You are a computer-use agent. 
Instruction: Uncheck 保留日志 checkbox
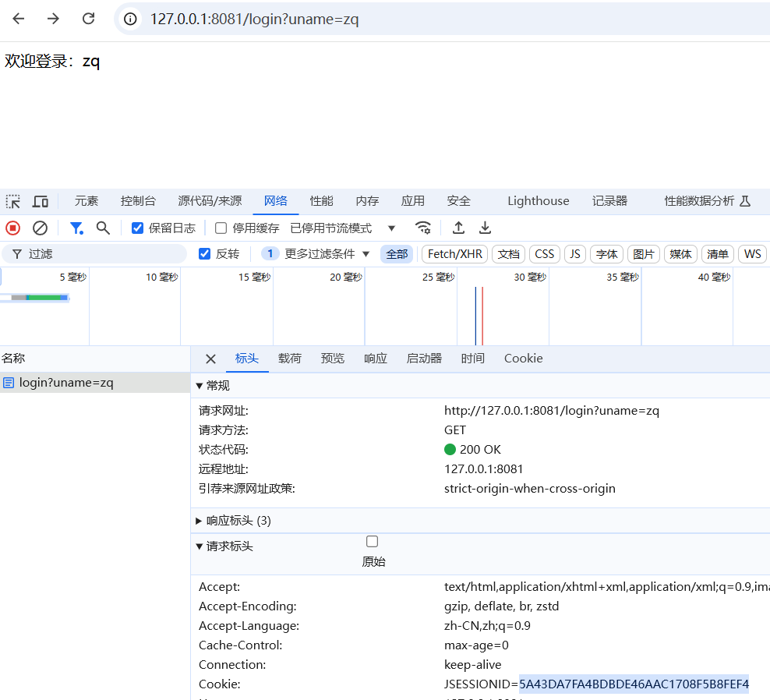(x=137, y=228)
